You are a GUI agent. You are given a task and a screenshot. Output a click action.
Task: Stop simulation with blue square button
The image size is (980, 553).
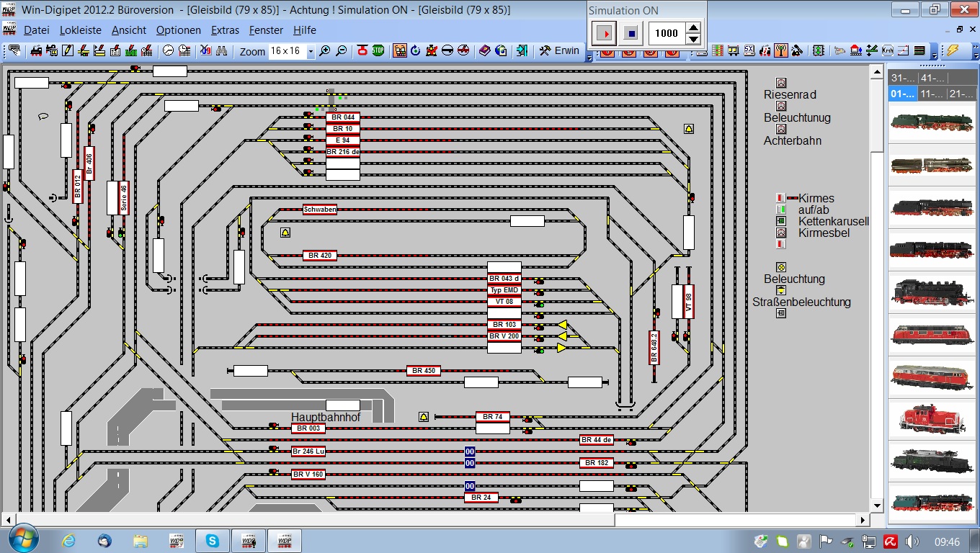tap(631, 33)
